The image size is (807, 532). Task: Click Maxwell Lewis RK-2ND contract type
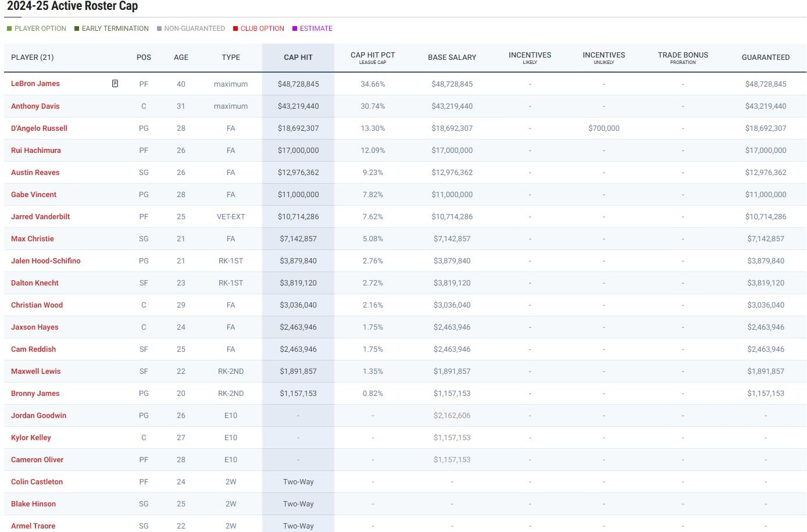pyautogui.click(x=231, y=372)
